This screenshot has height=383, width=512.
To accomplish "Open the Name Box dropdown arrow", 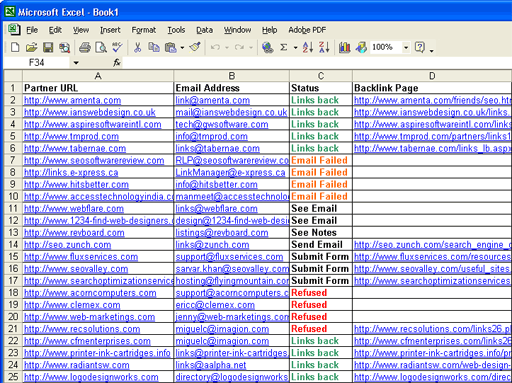I will 76,62.
